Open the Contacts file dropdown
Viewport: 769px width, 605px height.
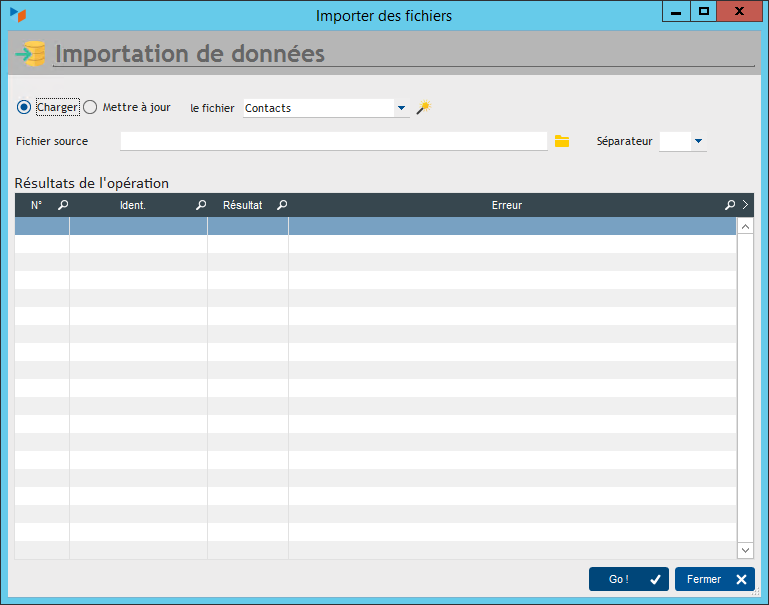click(x=401, y=108)
